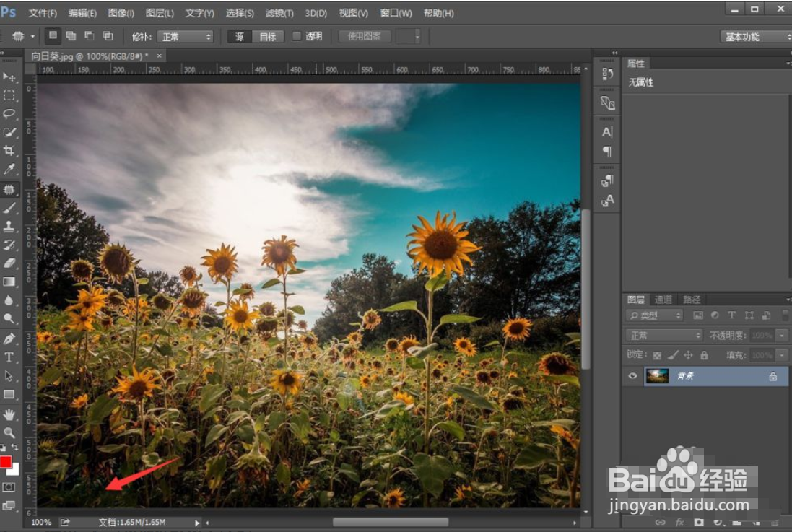The image size is (792, 532).
Task: Toggle lock position
Action: coord(689,355)
